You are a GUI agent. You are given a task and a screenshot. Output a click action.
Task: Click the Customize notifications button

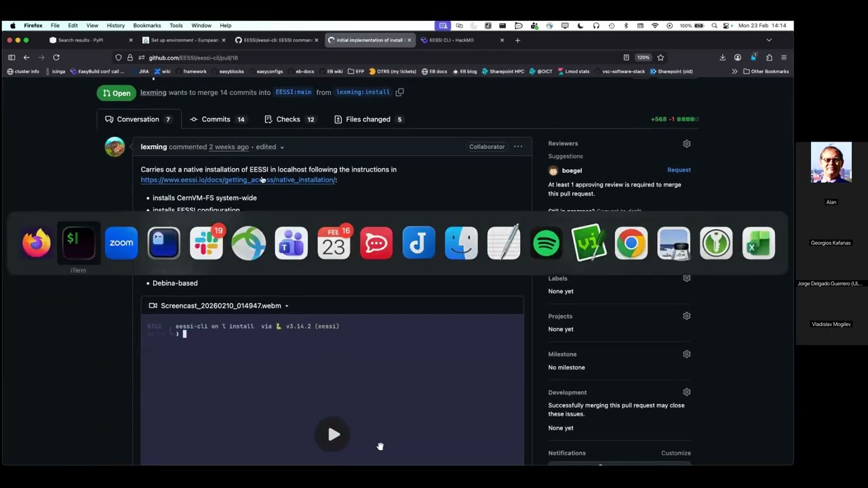click(676, 453)
